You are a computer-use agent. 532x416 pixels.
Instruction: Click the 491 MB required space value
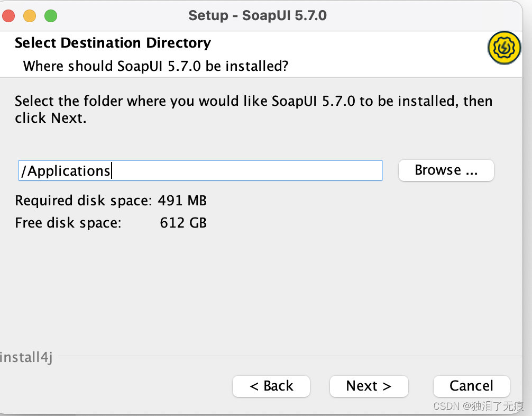tap(182, 201)
